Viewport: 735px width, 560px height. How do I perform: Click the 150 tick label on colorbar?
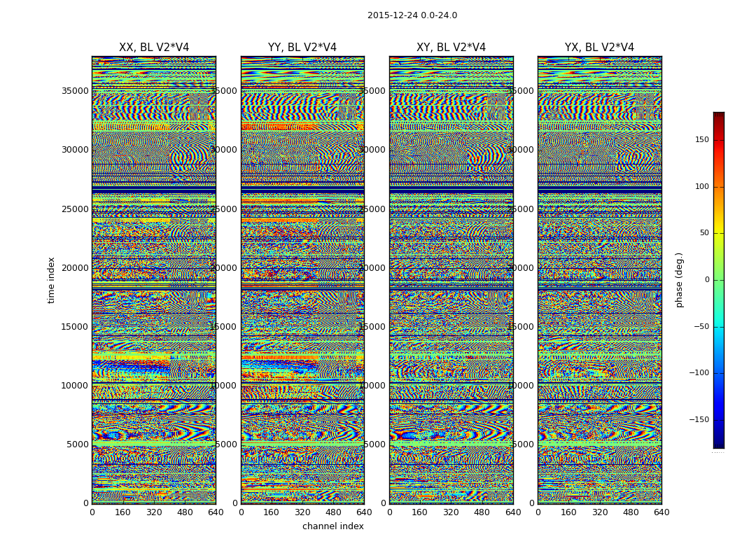[701, 140]
